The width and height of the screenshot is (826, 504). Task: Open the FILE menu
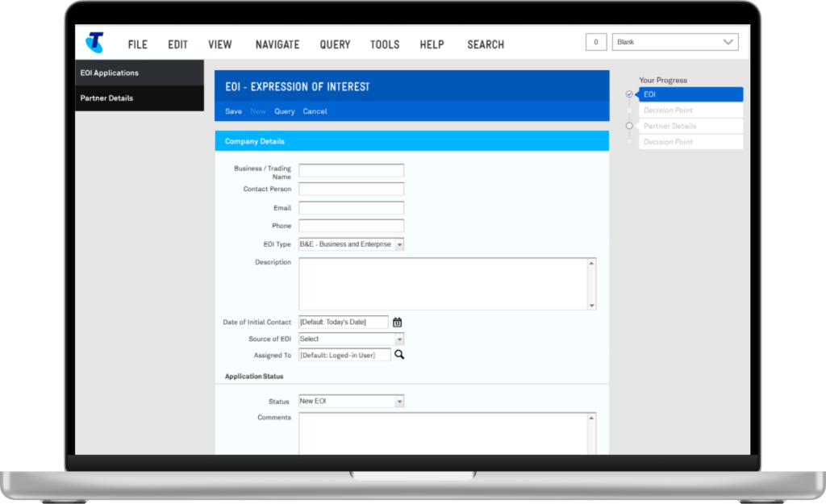click(137, 44)
